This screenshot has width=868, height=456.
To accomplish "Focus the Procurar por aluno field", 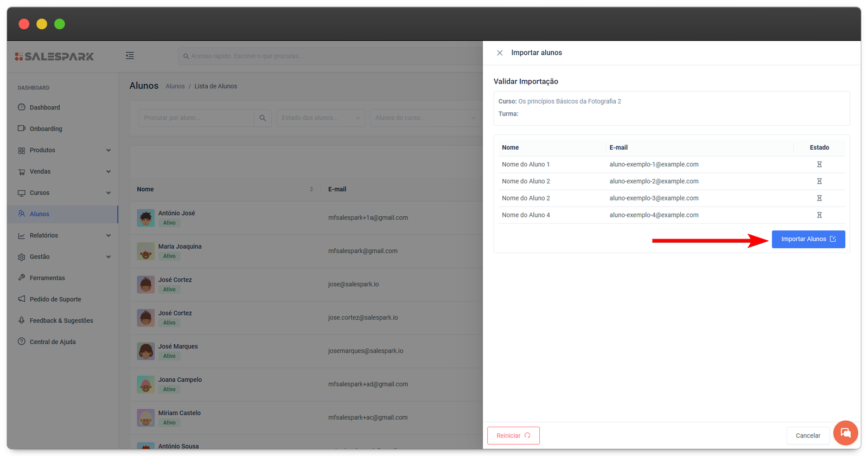I will pyautogui.click(x=196, y=118).
